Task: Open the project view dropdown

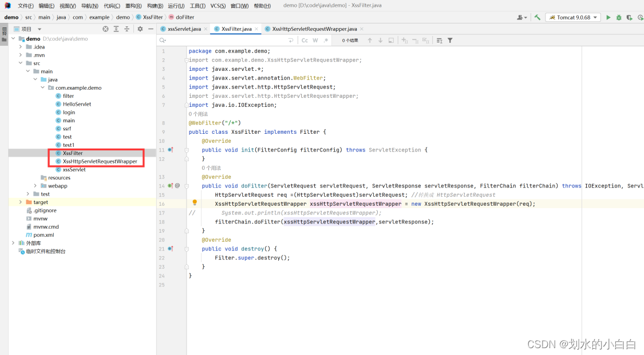Action: [x=39, y=29]
